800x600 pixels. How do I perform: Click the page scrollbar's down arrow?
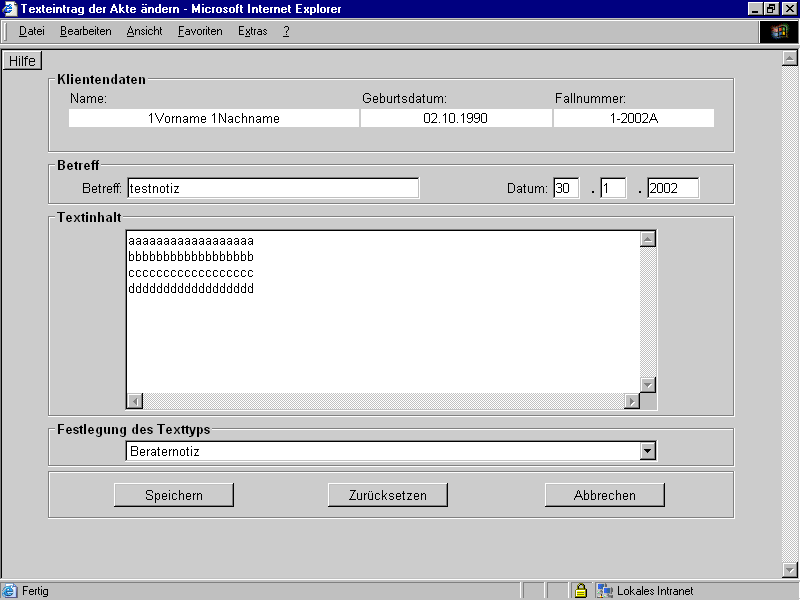point(789,570)
